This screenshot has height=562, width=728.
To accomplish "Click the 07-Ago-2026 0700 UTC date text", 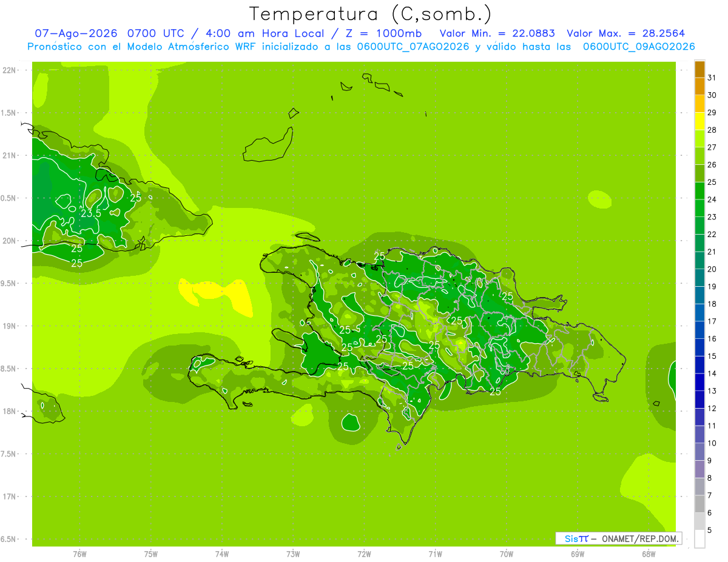I will pos(110,33).
